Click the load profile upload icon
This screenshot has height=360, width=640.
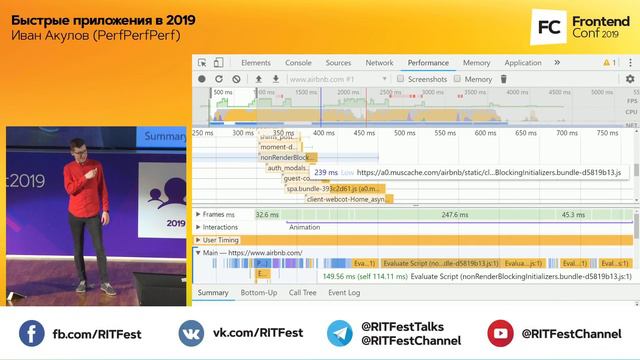pyautogui.click(x=258, y=79)
